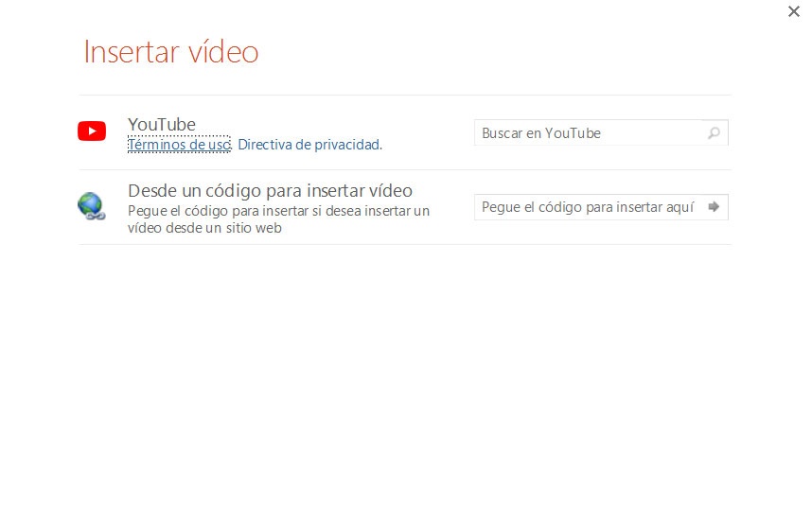Screen dimensions: 812x506
Task: Click the YouTube logo icon
Action: pos(92,131)
